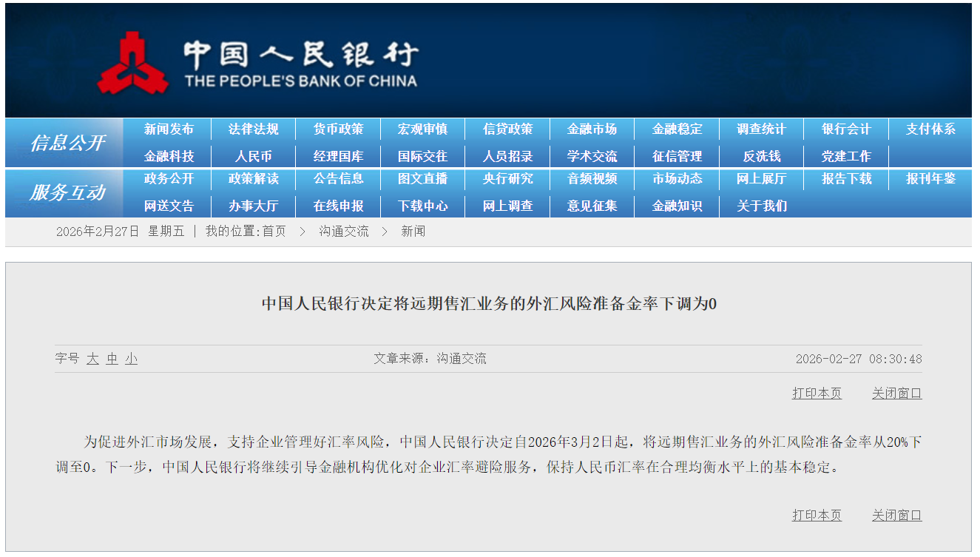Open the 下载中心 page
This screenshot has height=557, width=980.
coord(422,206)
